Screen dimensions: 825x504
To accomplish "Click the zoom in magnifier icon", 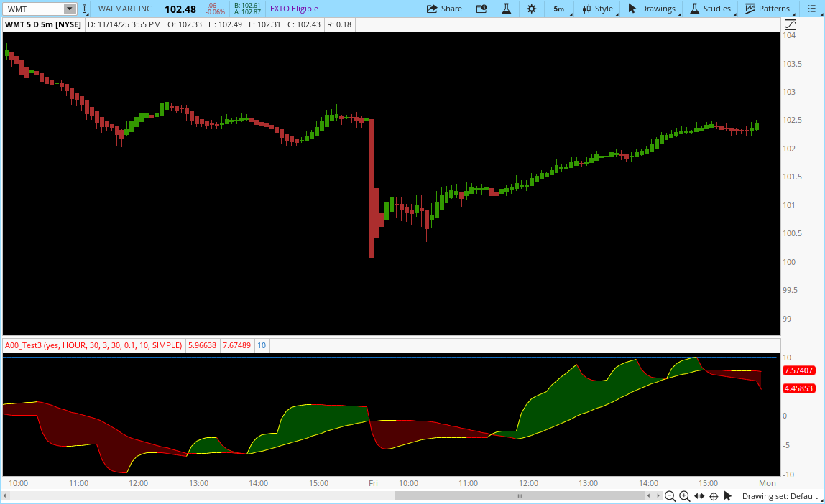I will click(684, 496).
